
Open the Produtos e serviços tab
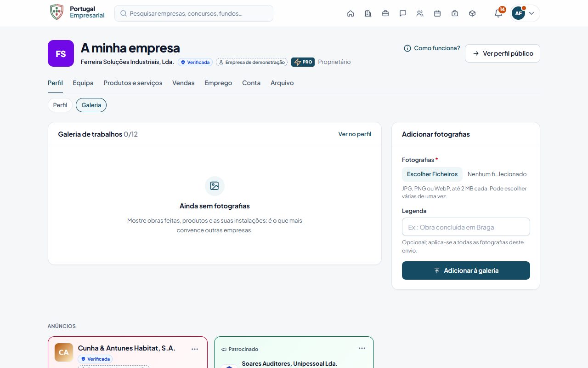tap(133, 83)
